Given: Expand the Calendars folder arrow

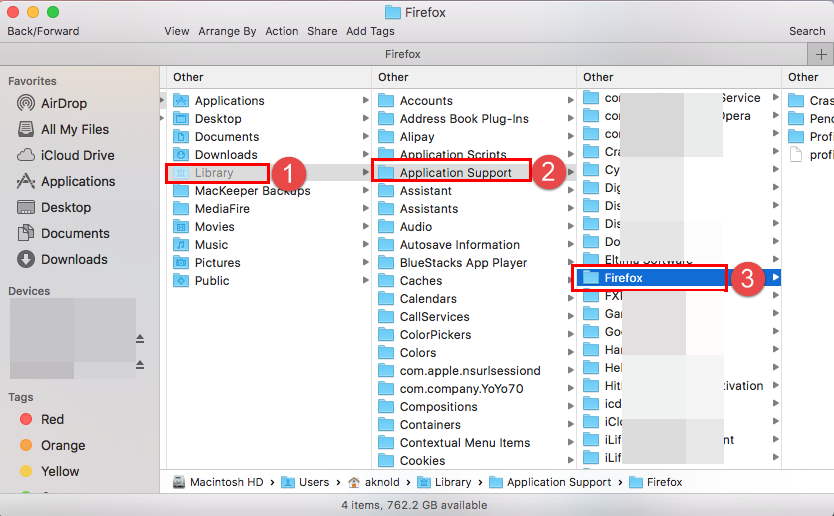Looking at the screenshot, I should [x=570, y=298].
